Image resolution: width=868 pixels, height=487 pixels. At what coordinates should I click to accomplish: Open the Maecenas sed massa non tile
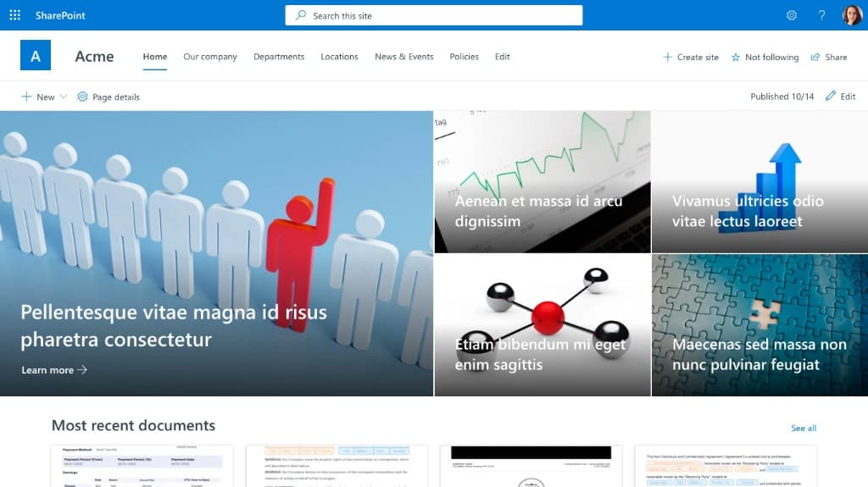tap(760, 325)
